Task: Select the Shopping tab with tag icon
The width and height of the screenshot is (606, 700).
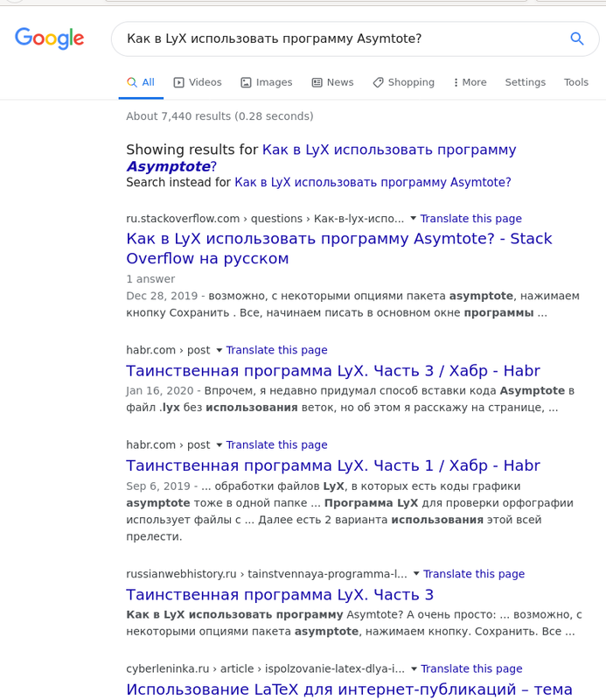Action: pos(403,82)
